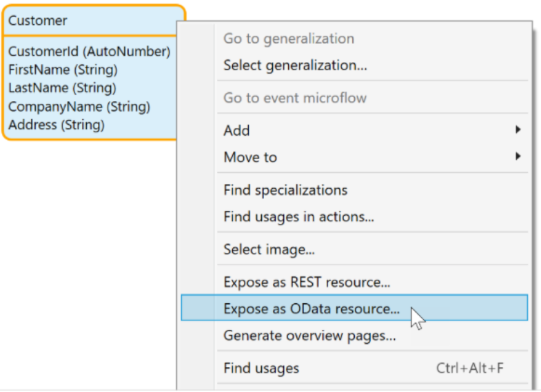
Task: Expand the Add submenu arrow
Action: [x=518, y=130]
